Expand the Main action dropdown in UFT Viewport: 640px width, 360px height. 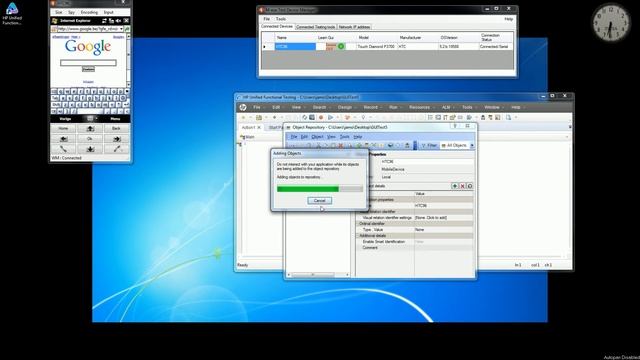pos(567,137)
